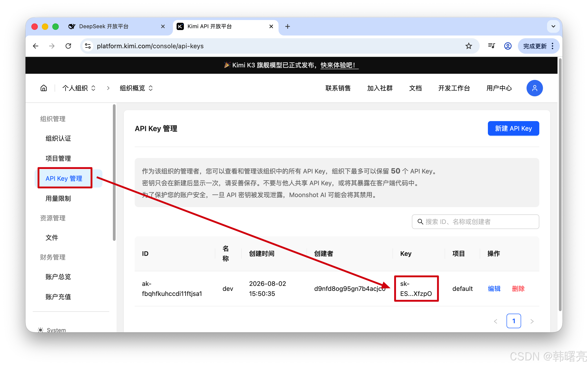588x366 pixels.
Task: Click the 创建时间 column header
Action: click(262, 254)
